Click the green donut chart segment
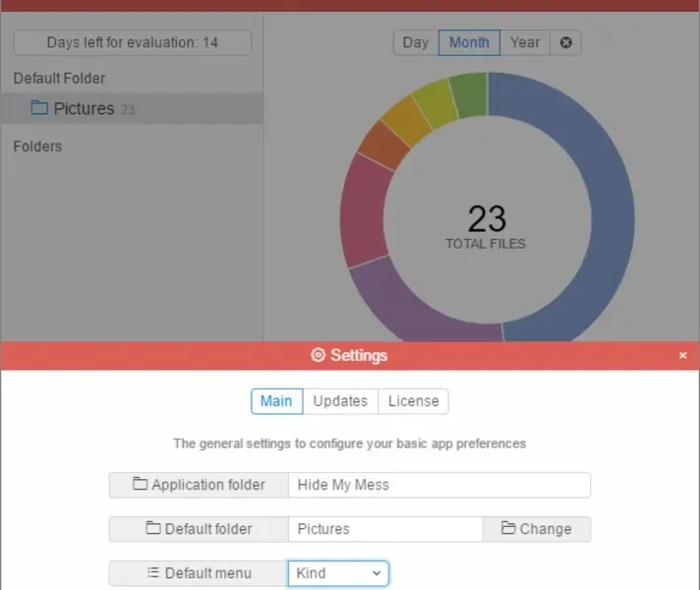 coord(470,94)
